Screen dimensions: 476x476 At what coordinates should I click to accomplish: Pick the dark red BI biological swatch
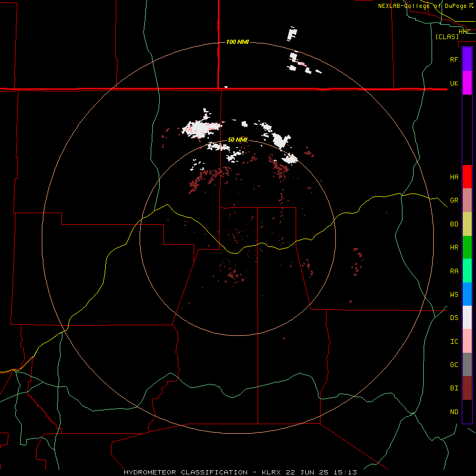pyautogui.click(x=467, y=388)
